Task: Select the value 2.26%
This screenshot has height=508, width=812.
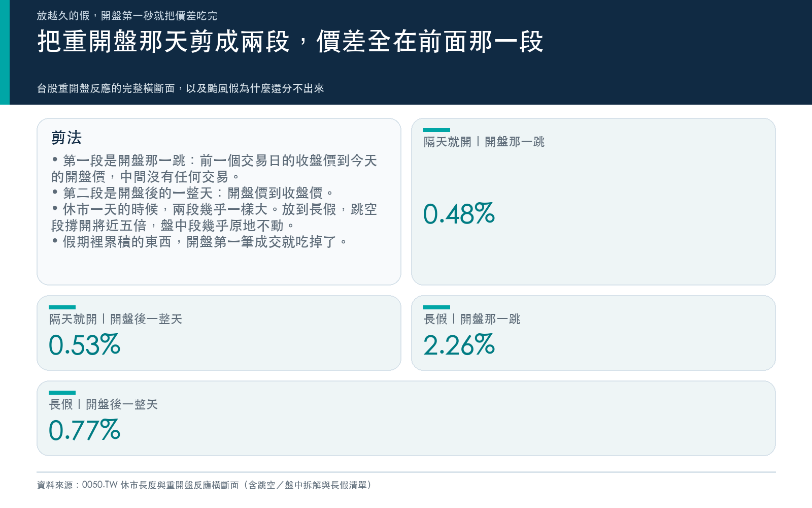Action: point(459,345)
